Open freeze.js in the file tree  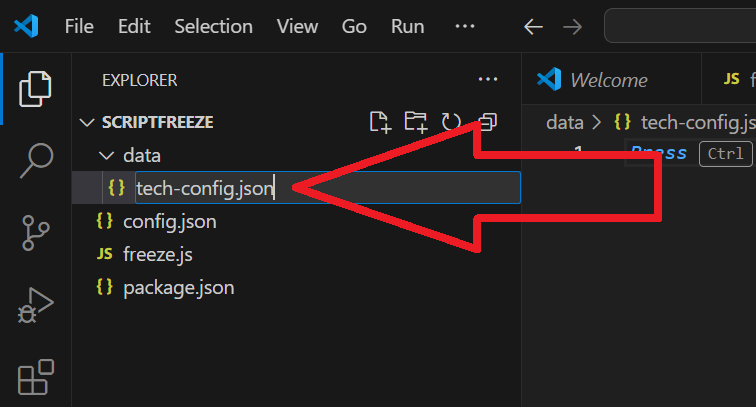pyautogui.click(x=158, y=254)
